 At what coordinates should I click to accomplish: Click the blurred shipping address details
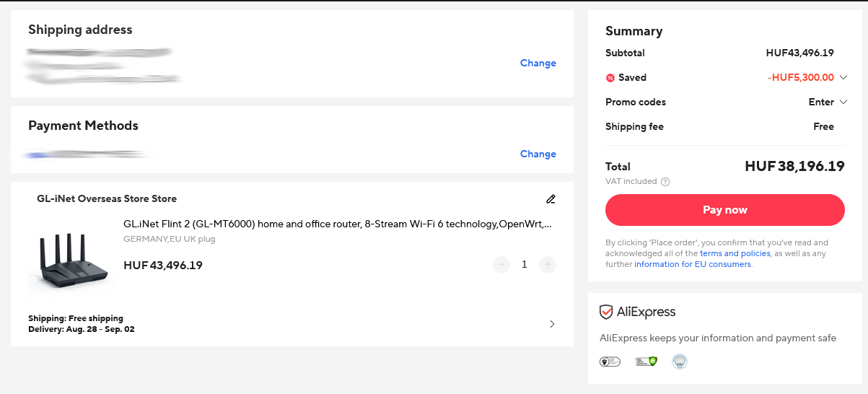(102, 65)
